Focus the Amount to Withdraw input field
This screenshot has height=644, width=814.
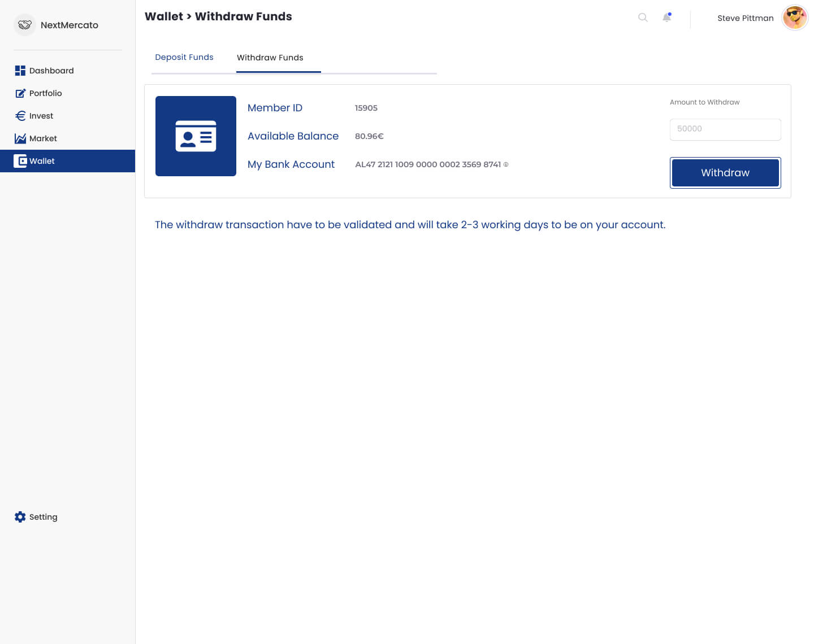point(725,129)
